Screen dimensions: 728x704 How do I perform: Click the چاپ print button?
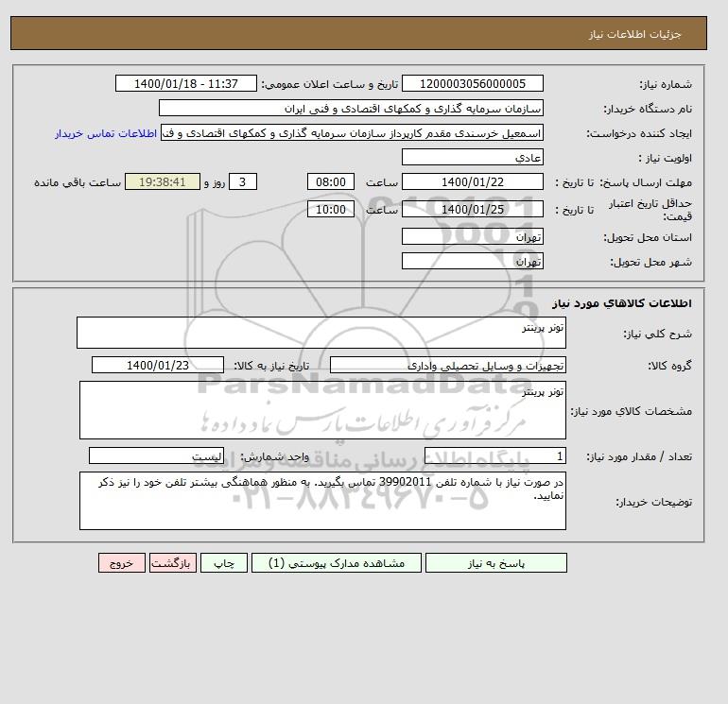224,562
